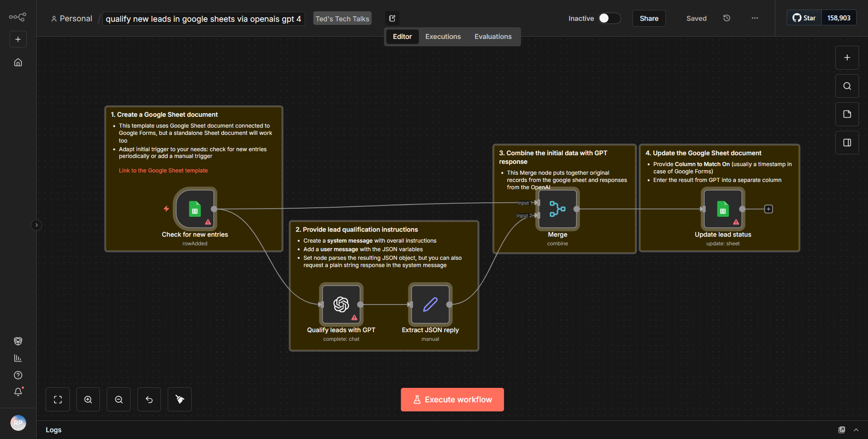Select the Check for new entries node
868x439 pixels.
click(195, 209)
